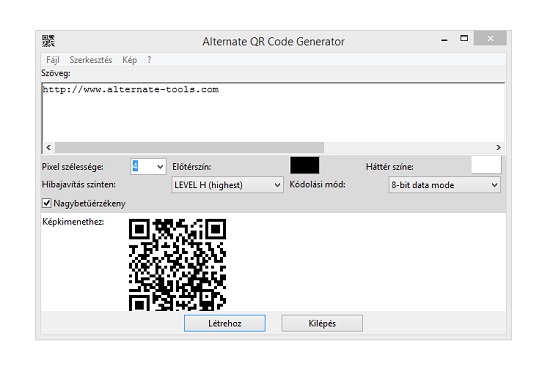Pick the white Háttér színe color swatch
Screen dimensions: 550x374
click(486, 166)
